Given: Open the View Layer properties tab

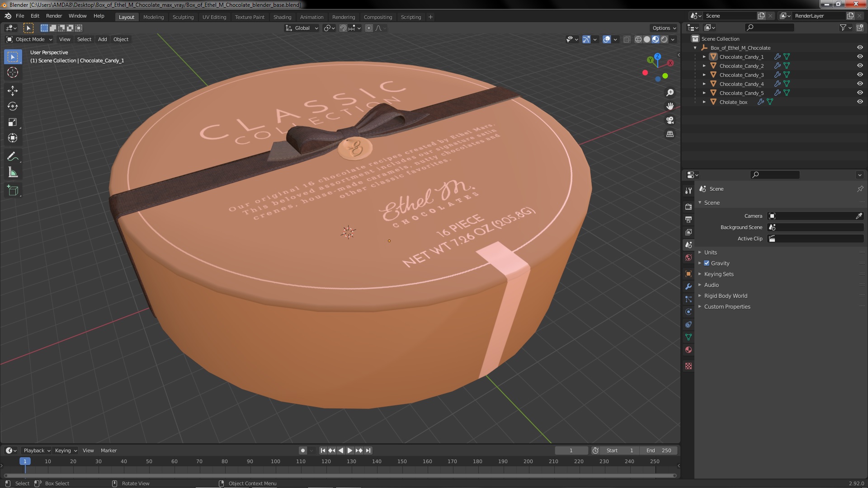Looking at the screenshot, I should point(689,232).
